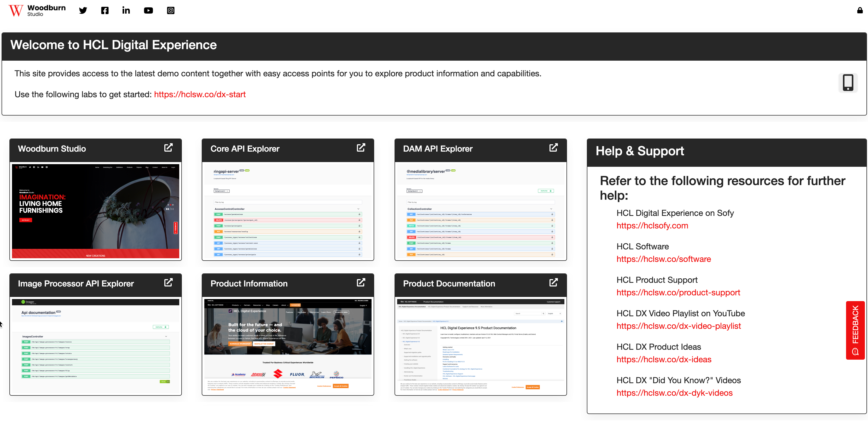Open the https://hclsw.co/dx-ideas link
The height and width of the screenshot is (425, 868).
pyautogui.click(x=664, y=359)
